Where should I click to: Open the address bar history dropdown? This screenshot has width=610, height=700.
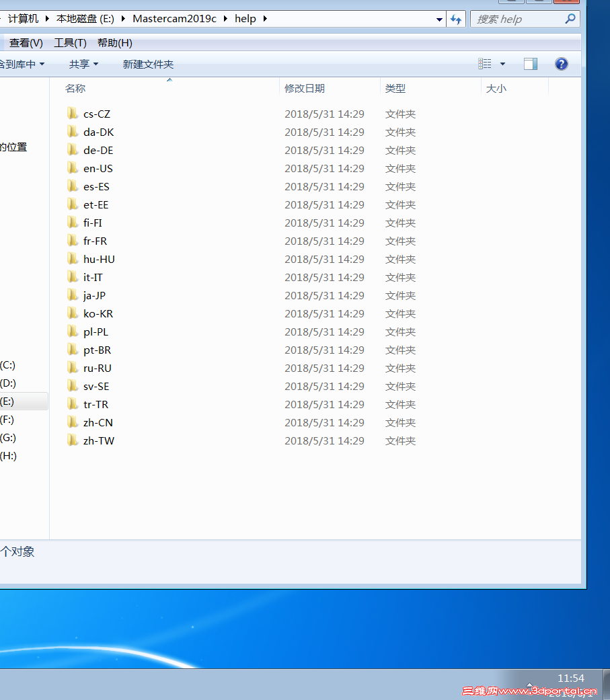pyautogui.click(x=439, y=20)
